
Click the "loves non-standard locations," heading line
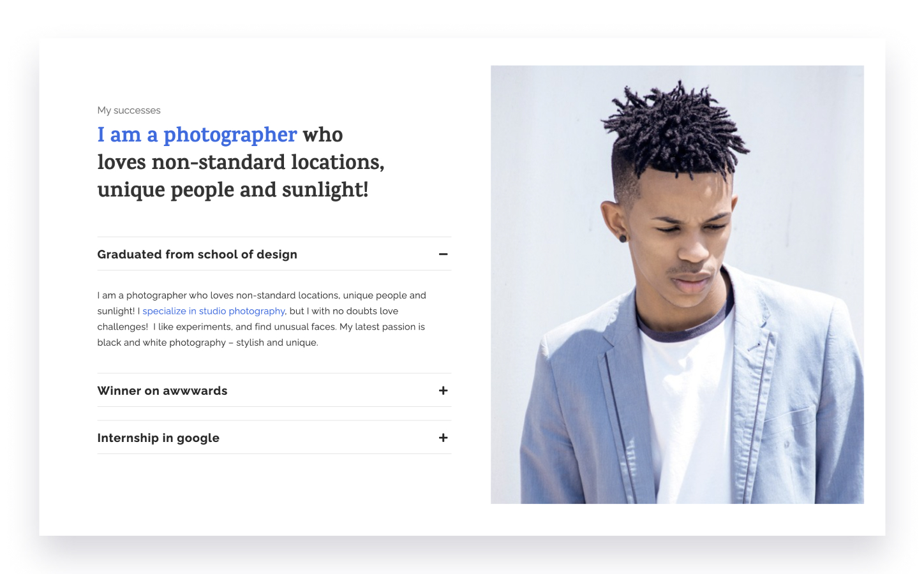[241, 163]
